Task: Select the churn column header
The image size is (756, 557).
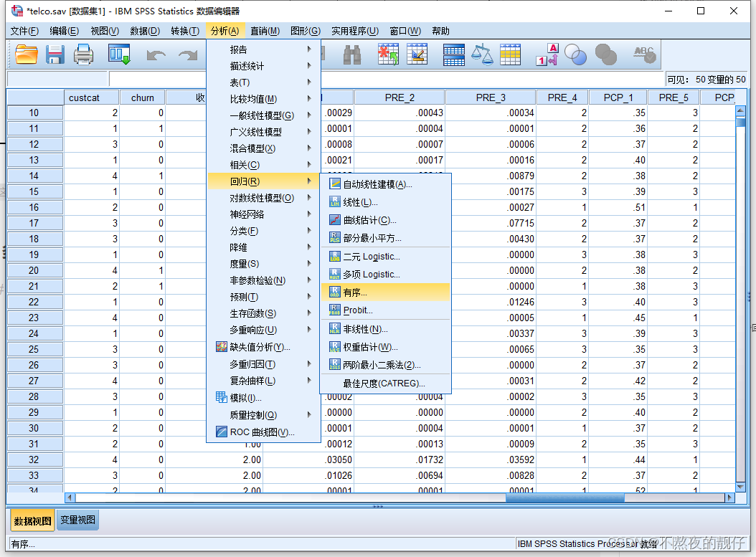Action: (x=142, y=97)
